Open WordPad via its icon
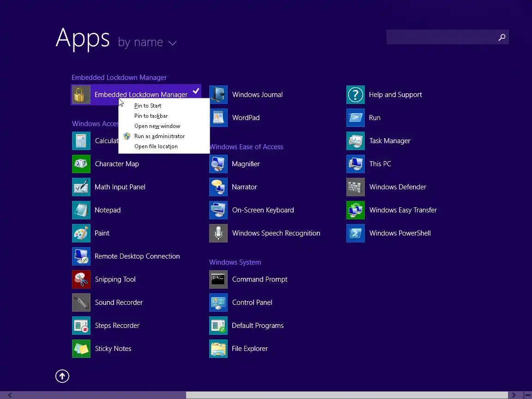 pyautogui.click(x=218, y=118)
